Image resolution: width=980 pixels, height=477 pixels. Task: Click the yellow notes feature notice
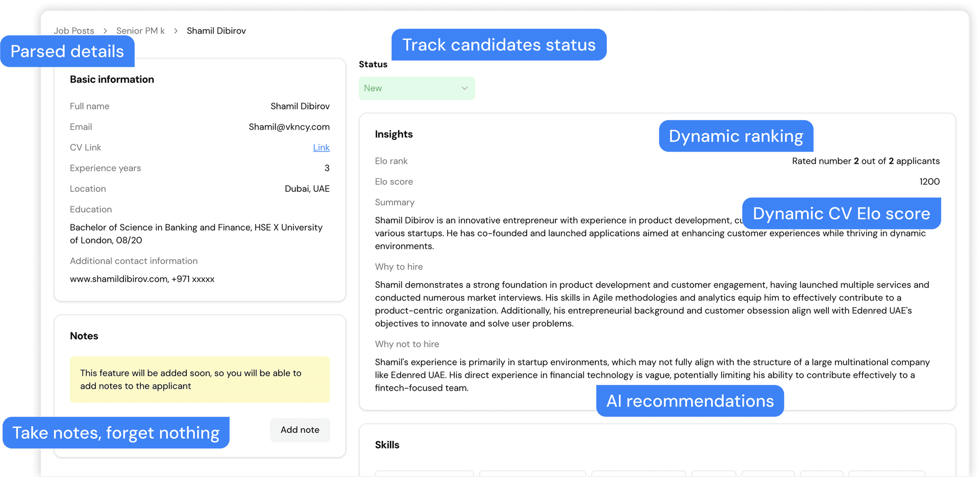[200, 380]
